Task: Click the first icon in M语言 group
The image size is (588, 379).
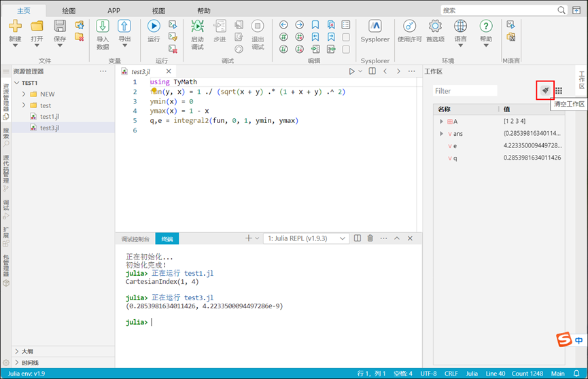Action: click(x=511, y=24)
